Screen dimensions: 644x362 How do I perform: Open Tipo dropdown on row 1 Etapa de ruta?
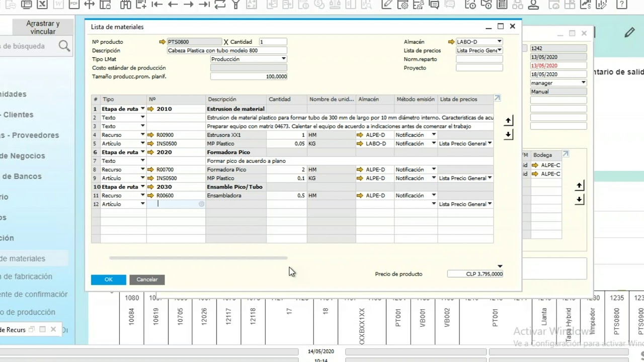pyautogui.click(x=142, y=109)
